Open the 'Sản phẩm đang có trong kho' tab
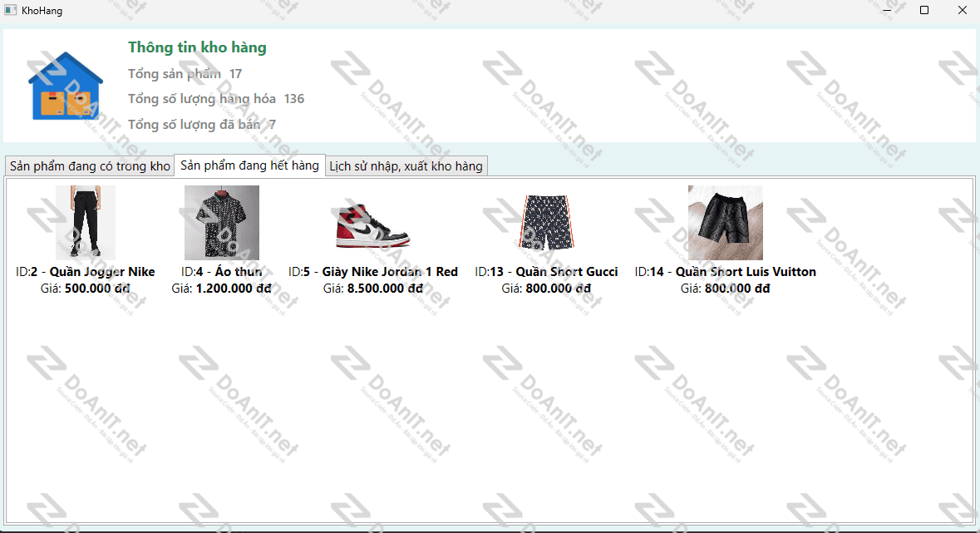 (90, 165)
